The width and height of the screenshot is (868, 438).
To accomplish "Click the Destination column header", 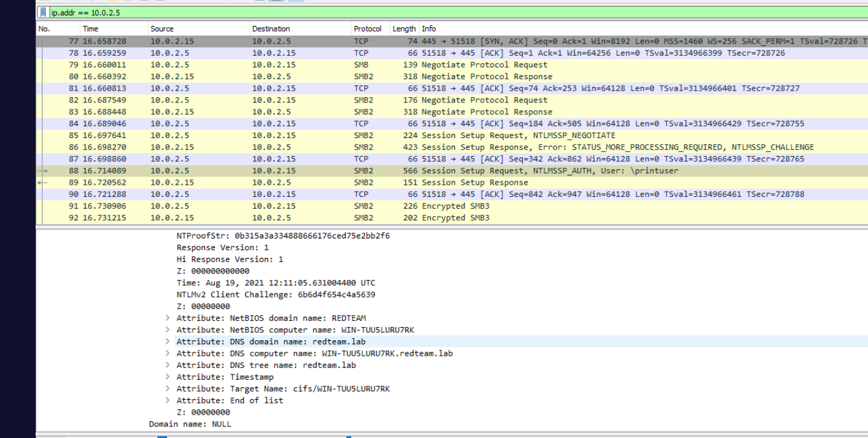I will 271,29.
